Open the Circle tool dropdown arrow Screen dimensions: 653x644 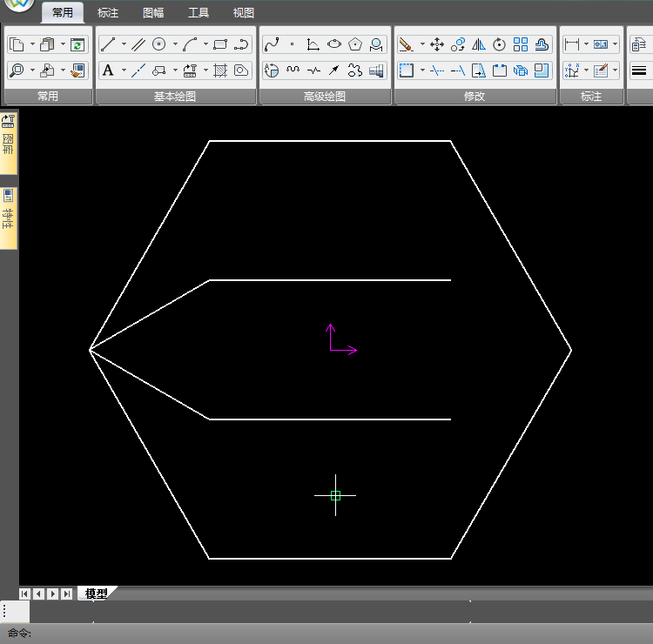(175, 44)
